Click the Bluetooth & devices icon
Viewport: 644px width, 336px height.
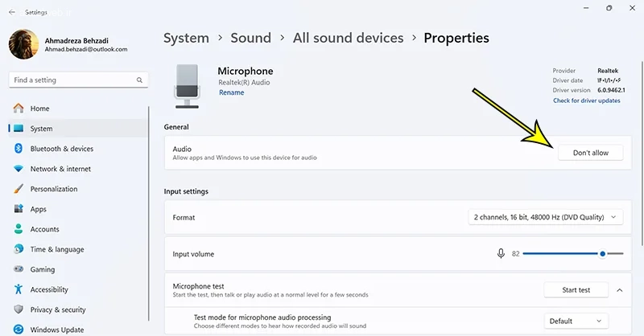tap(18, 149)
